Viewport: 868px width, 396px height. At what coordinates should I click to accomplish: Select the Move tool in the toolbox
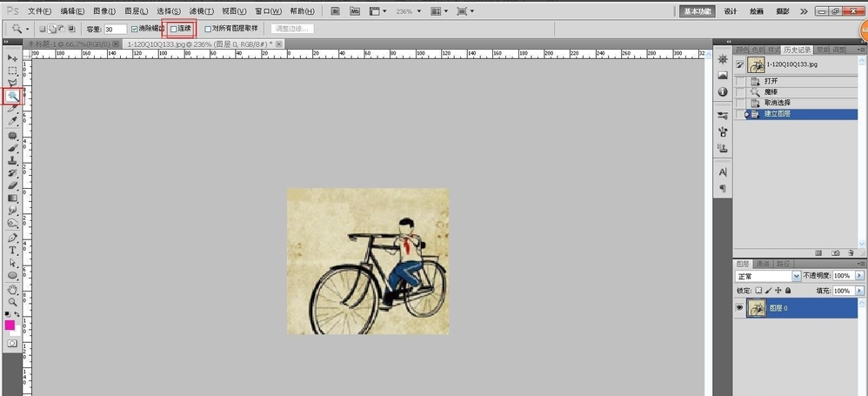tap(12, 57)
